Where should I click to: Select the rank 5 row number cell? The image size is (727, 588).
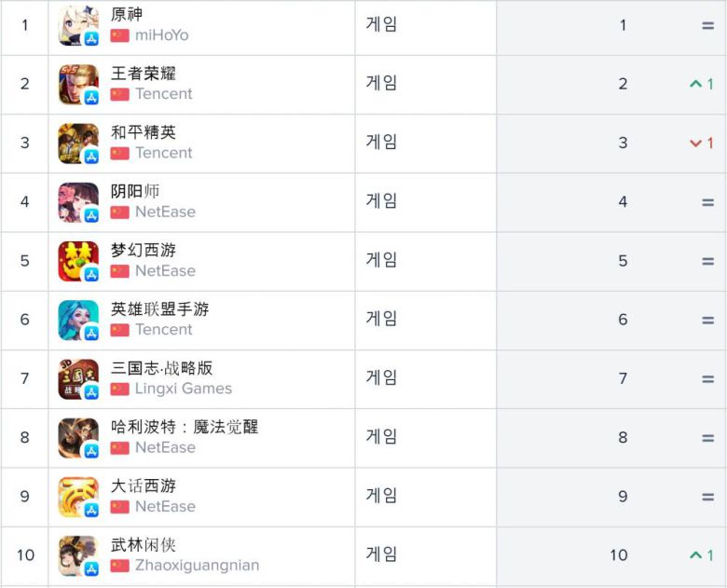coord(24,261)
